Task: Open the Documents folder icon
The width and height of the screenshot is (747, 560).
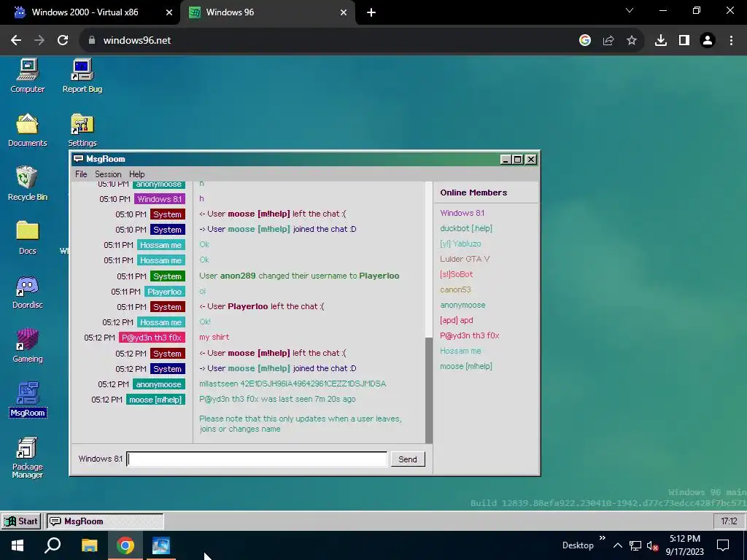Action: tap(27, 130)
